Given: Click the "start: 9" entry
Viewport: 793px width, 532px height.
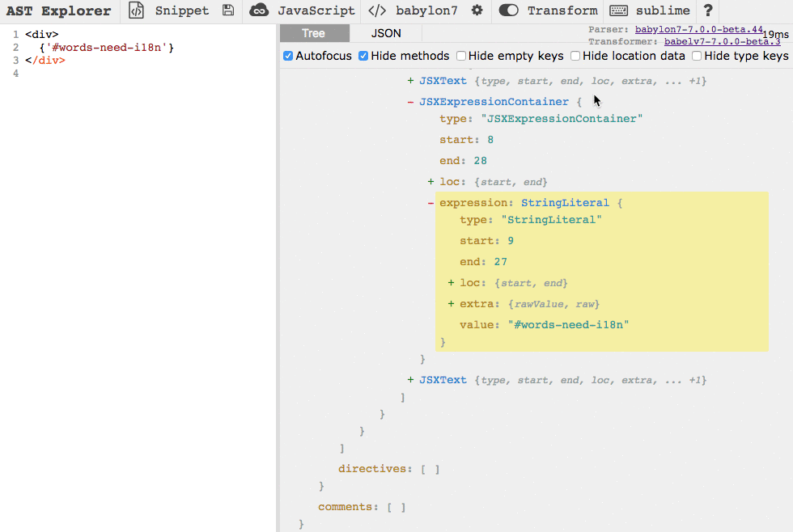Looking at the screenshot, I should (486, 241).
